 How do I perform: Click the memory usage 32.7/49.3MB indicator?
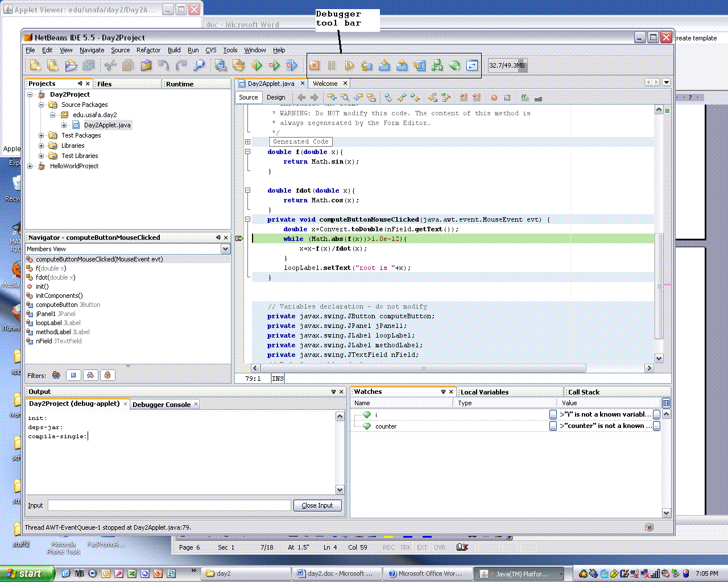pyautogui.click(x=507, y=65)
